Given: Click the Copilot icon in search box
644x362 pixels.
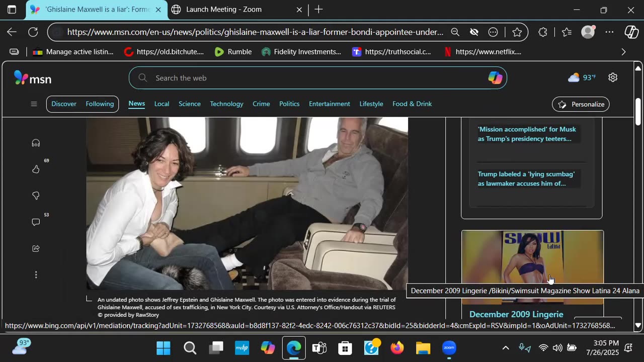Looking at the screenshot, I should click(495, 78).
